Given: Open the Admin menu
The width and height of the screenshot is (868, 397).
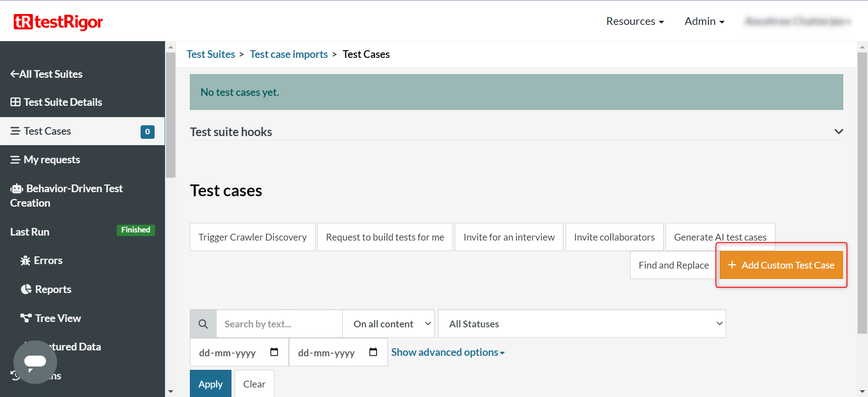Looking at the screenshot, I should pyautogui.click(x=704, y=21).
